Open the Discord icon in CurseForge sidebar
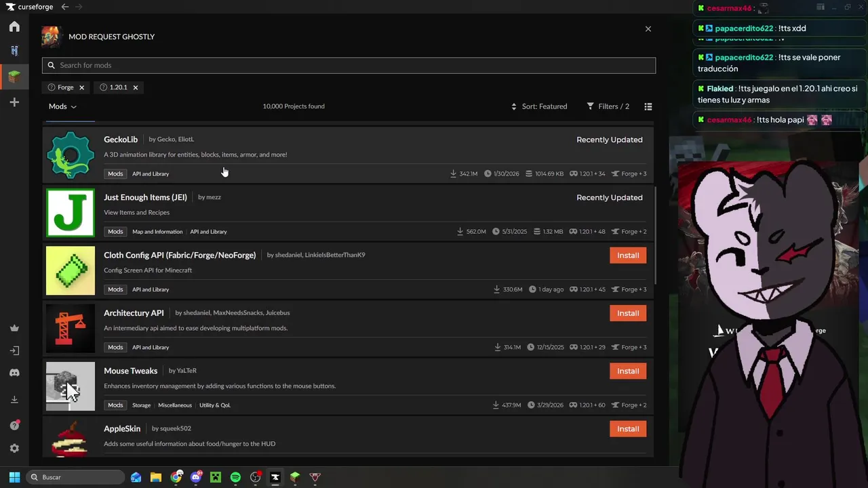The image size is (868, 488). pos(14,373)
